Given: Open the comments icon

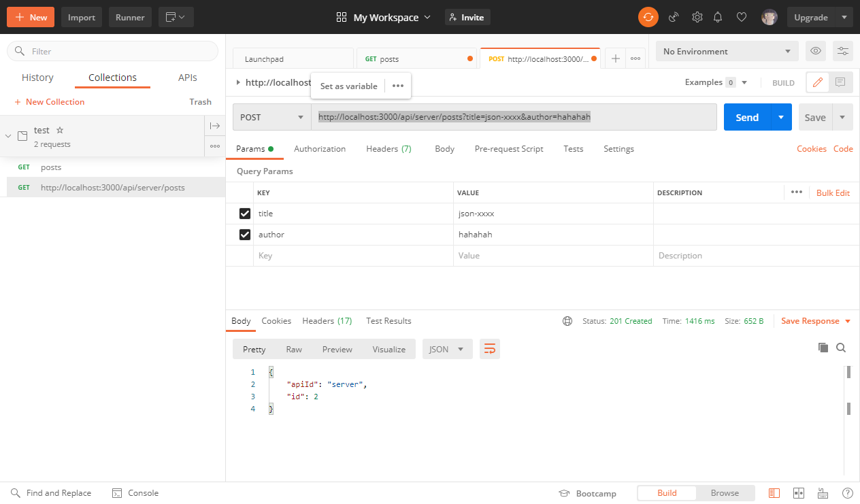Looking at the screenshot, I should click(840, 82).
